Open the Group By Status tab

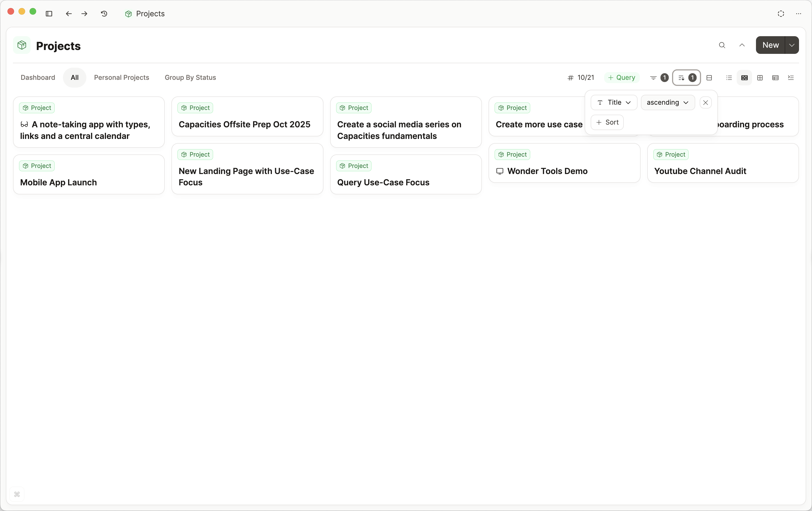(x=190, y=78)
